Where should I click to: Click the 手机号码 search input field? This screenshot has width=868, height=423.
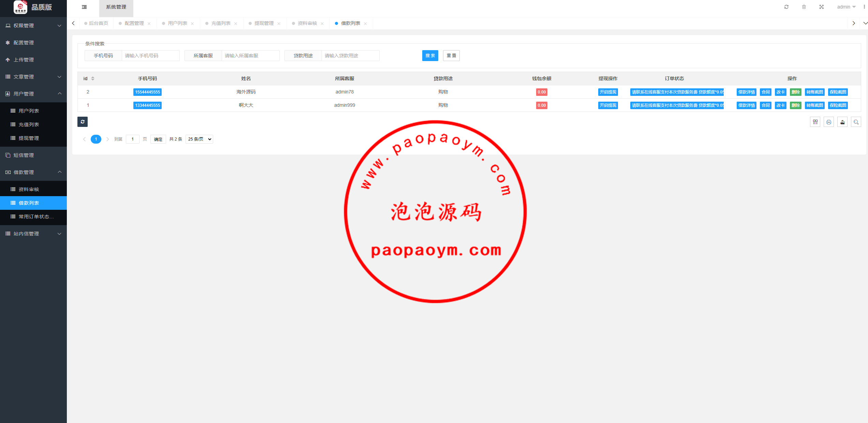[150, 56]
